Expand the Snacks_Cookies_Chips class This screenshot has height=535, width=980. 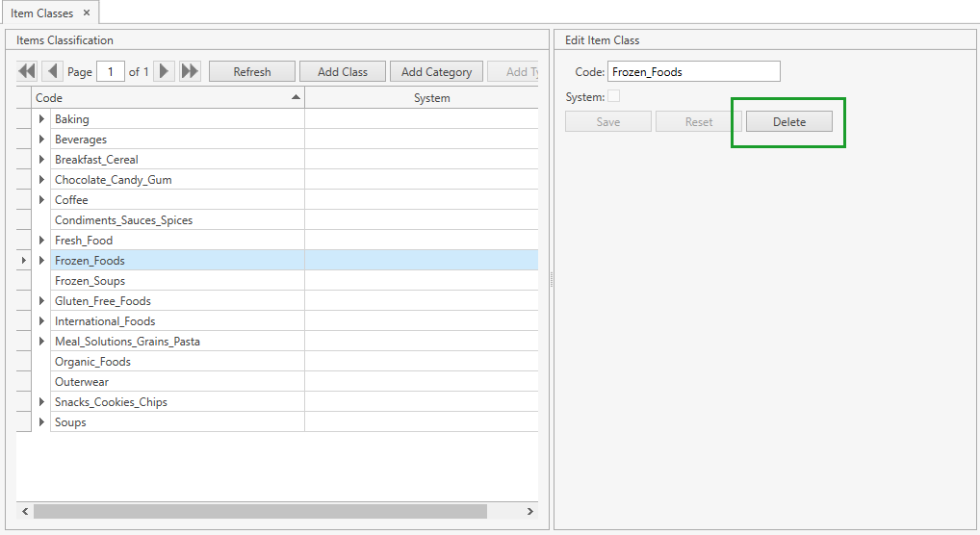(x=41, y=402)
